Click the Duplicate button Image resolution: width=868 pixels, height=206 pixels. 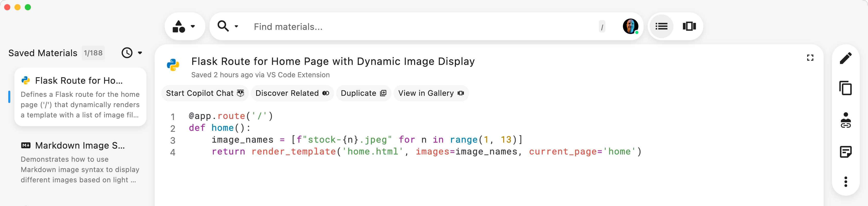pos(363,93)
